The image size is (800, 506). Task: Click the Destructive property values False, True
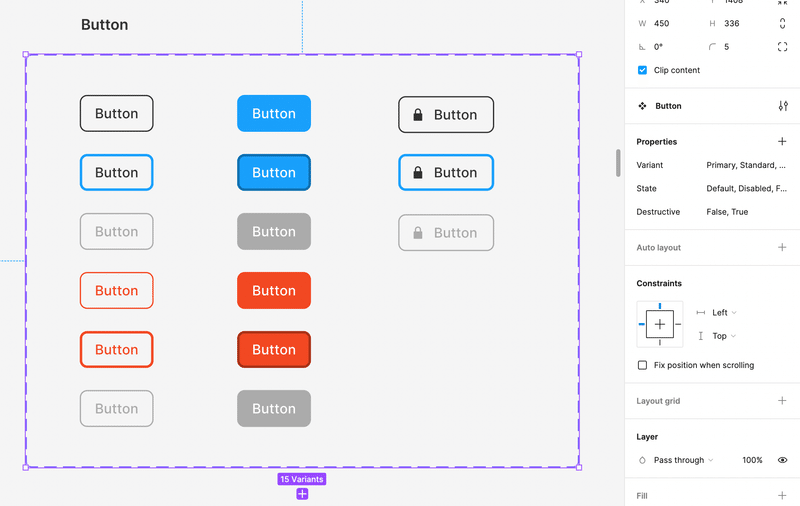[x=727, y=212]
